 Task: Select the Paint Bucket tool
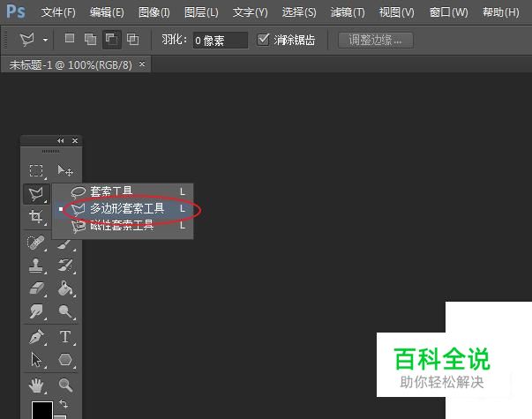64,288
